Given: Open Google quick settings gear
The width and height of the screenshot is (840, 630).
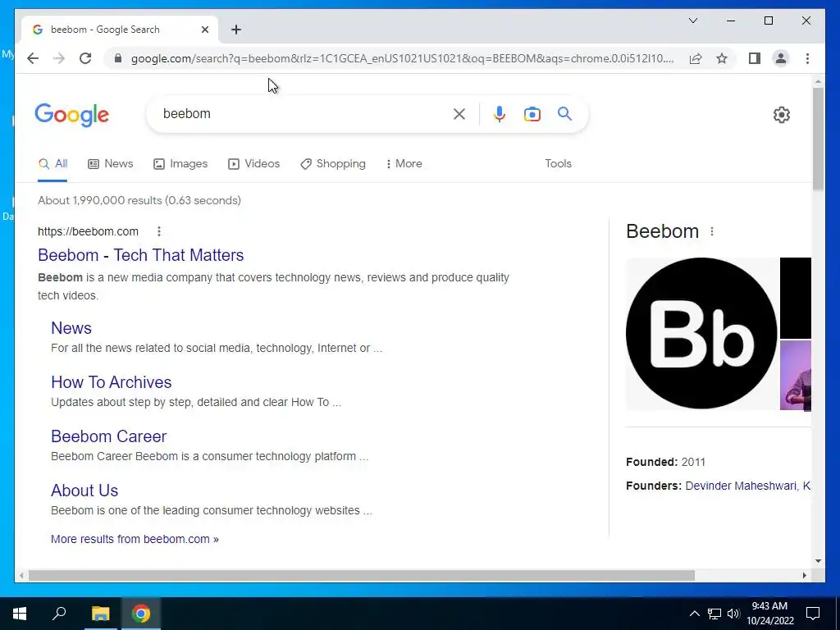Looking at the screenshot, I should [x=782, y=115].
